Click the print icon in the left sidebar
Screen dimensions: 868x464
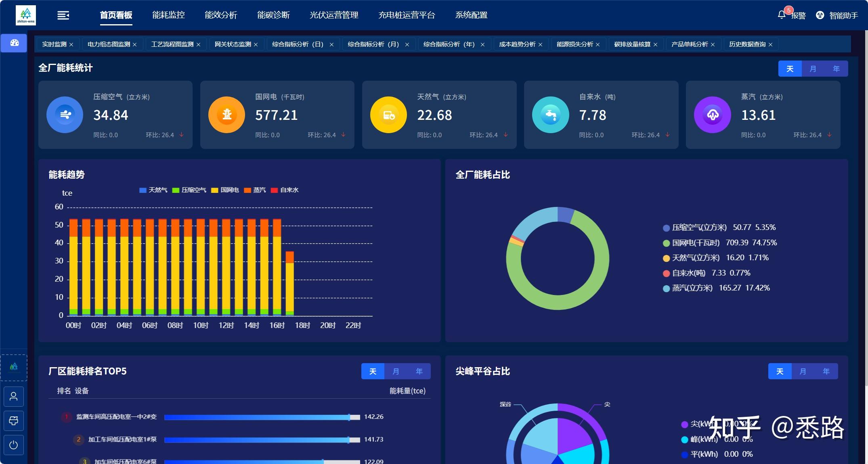14,421
